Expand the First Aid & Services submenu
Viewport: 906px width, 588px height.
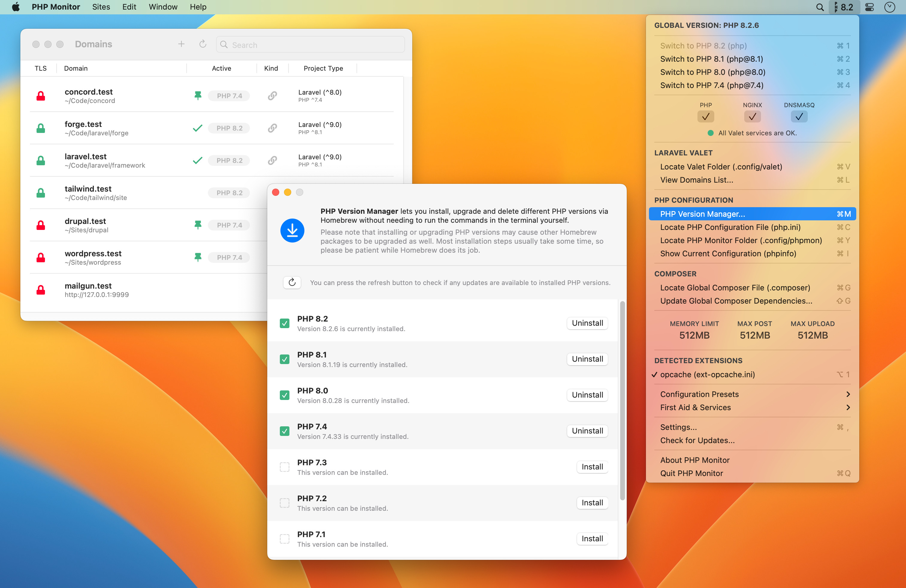[x=752, y=407]
